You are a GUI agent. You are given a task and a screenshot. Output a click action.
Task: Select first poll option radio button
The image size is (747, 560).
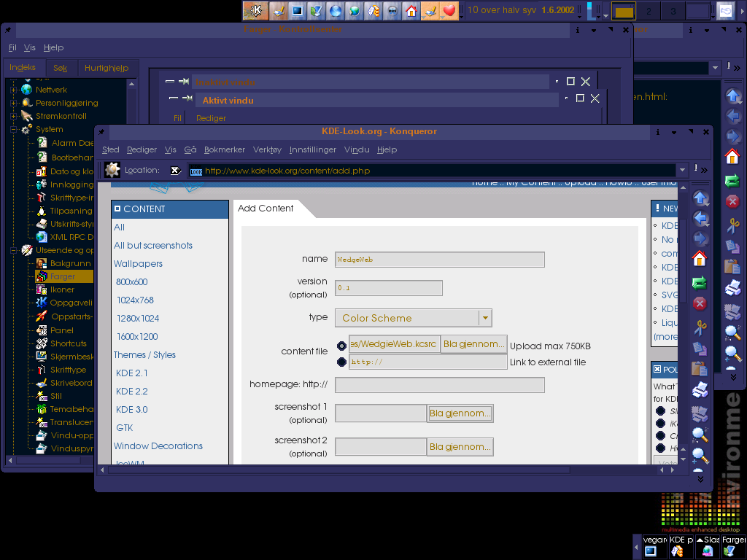click(x=660, y=411)
